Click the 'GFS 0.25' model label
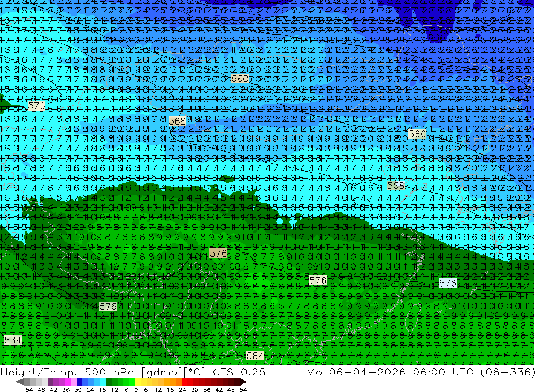The image size is (535, 392). pyautogui.click(x=239, y=372)
